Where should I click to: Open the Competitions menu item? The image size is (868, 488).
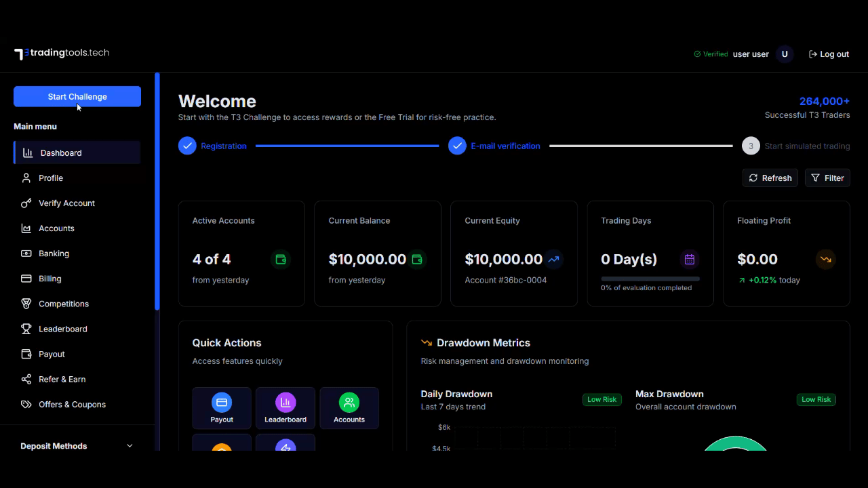click(x=64, y=304)
